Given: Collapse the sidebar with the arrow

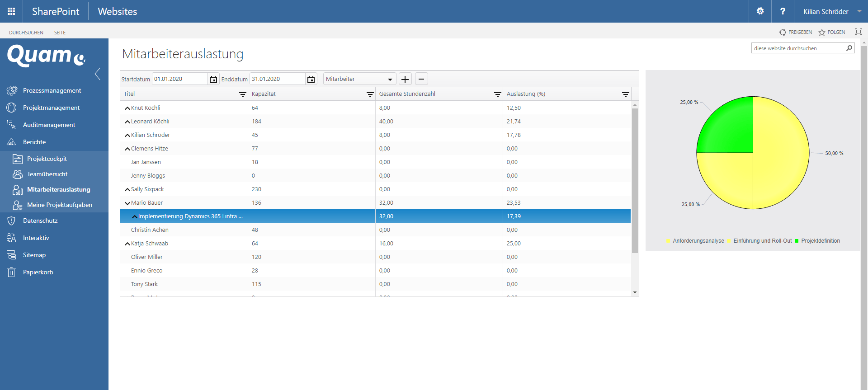Looking at the screenshot, I should [97, 74].
